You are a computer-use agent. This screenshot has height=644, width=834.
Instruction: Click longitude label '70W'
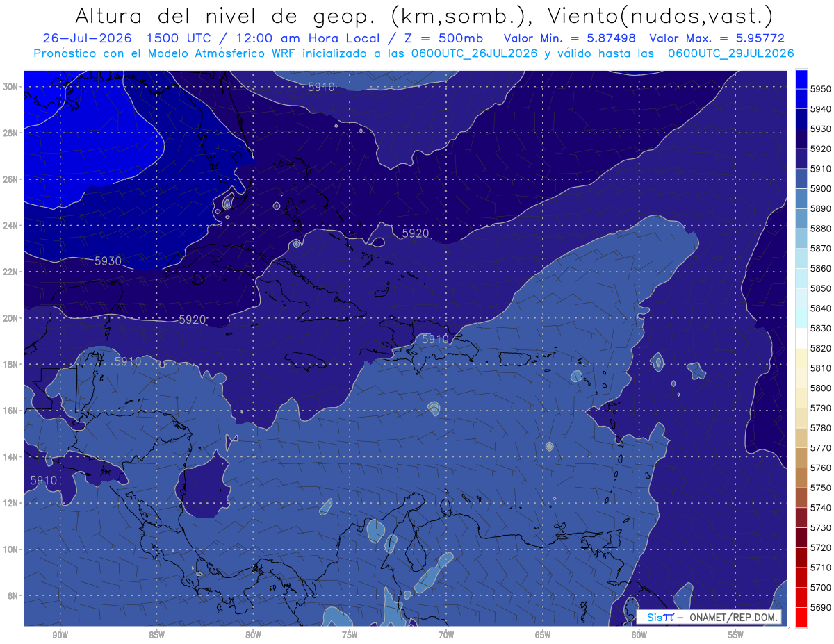click(446, 636)
